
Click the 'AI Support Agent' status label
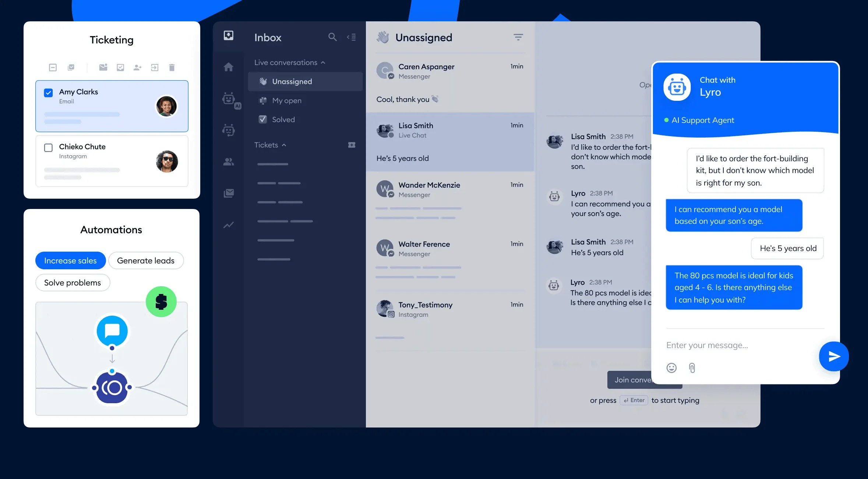tap(703, 120)
